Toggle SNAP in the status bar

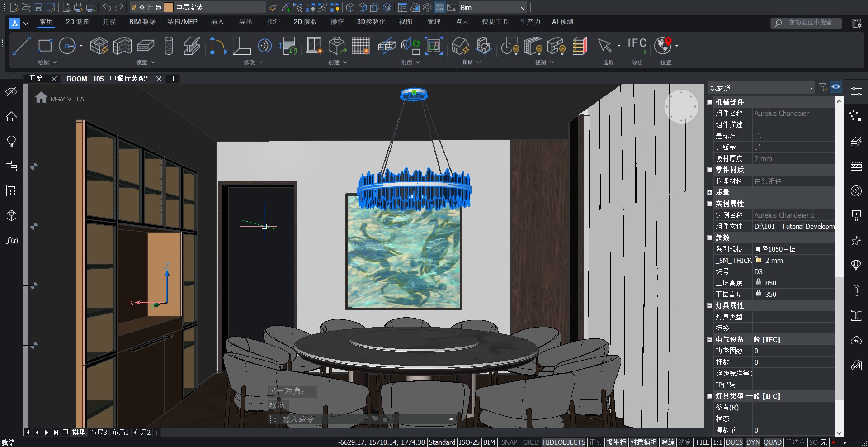click(x=509, y=442)
